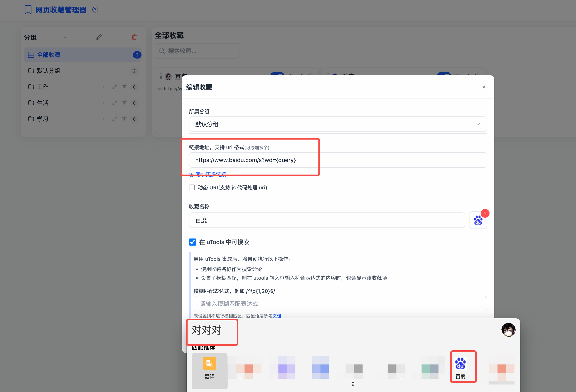Screen dimensions: 576x392
Task: Click the red trash icon in group header
Action: click(x=134, y=37)
